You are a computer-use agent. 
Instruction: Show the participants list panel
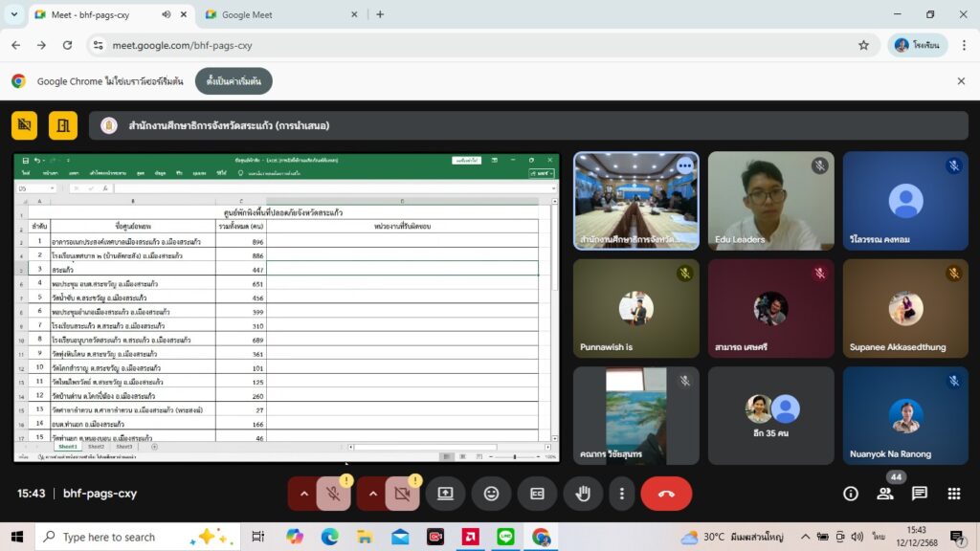tap(885, 494)
